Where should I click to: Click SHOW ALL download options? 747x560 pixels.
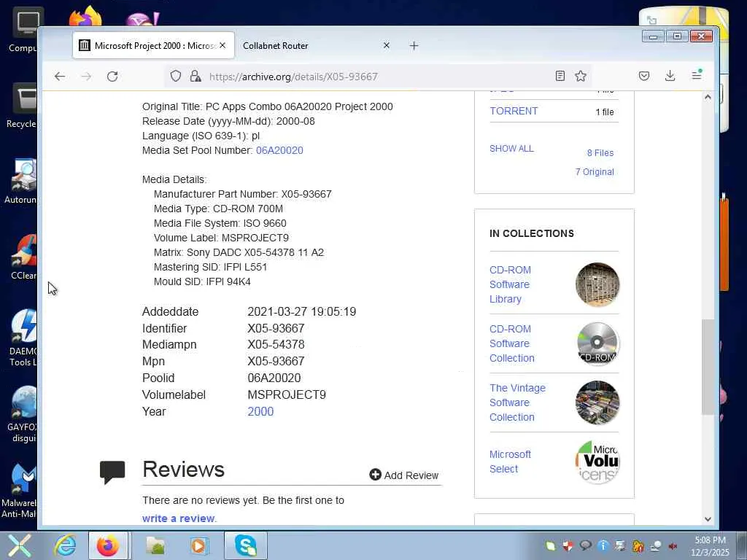511,149
